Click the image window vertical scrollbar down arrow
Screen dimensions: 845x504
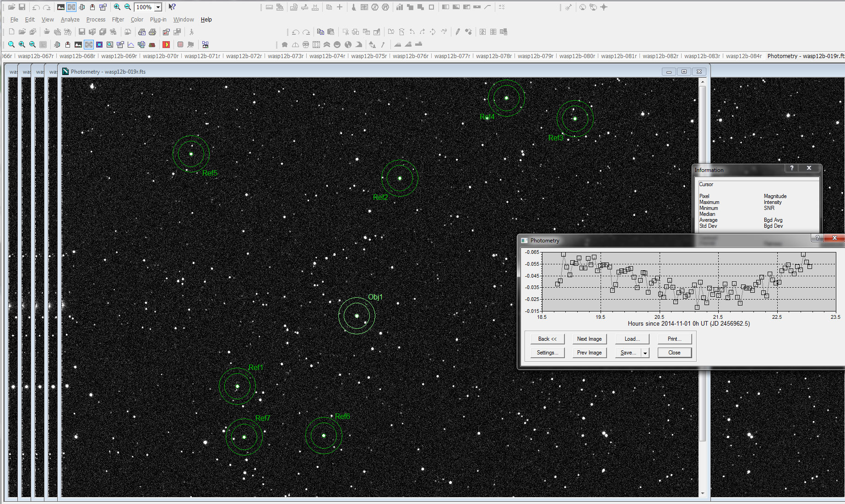tap(703, 493)
